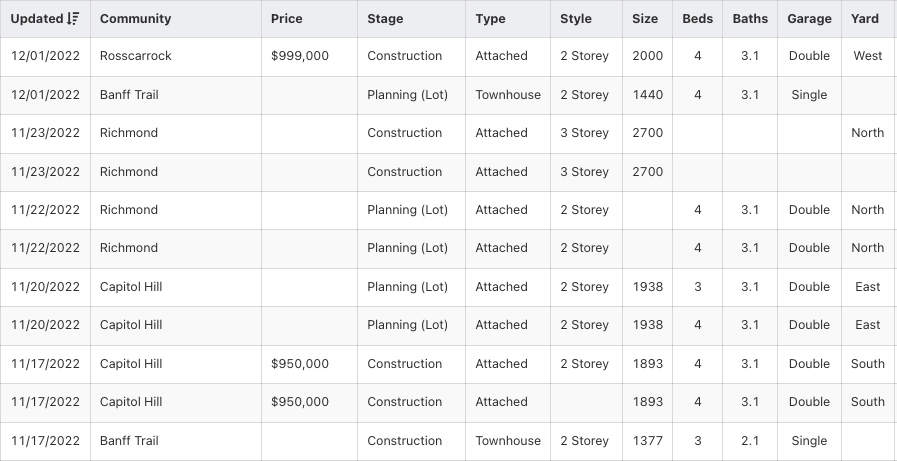The width and height of the screenshot is (897, 461).
Task: Sort by Garage column header
Action: coord(809,19)
